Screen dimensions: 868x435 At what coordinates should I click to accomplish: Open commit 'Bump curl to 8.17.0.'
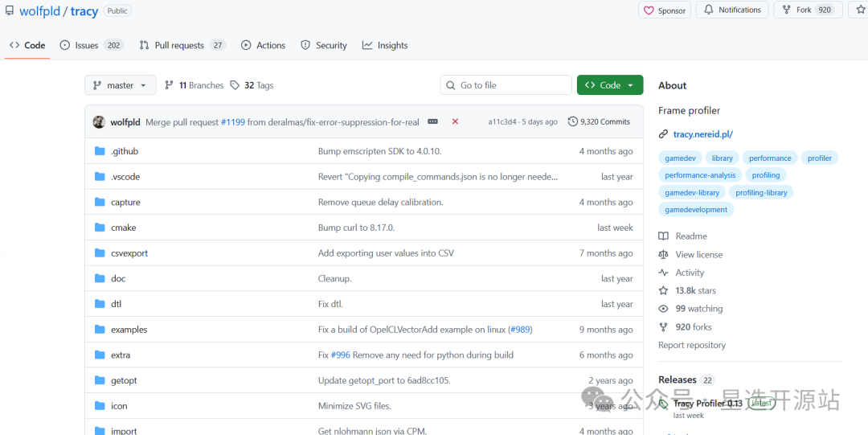(x=356, y=228)
